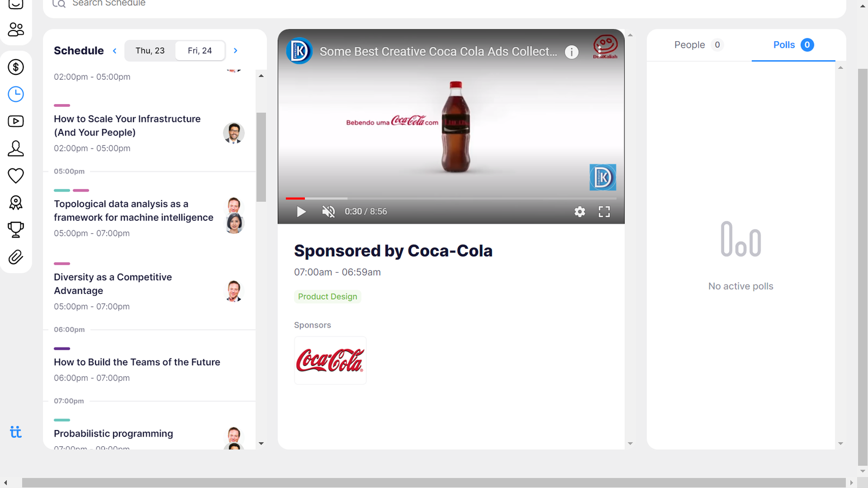Click the 07:00pm time divider label
This screenshot has width=868, height=488.
69,401
